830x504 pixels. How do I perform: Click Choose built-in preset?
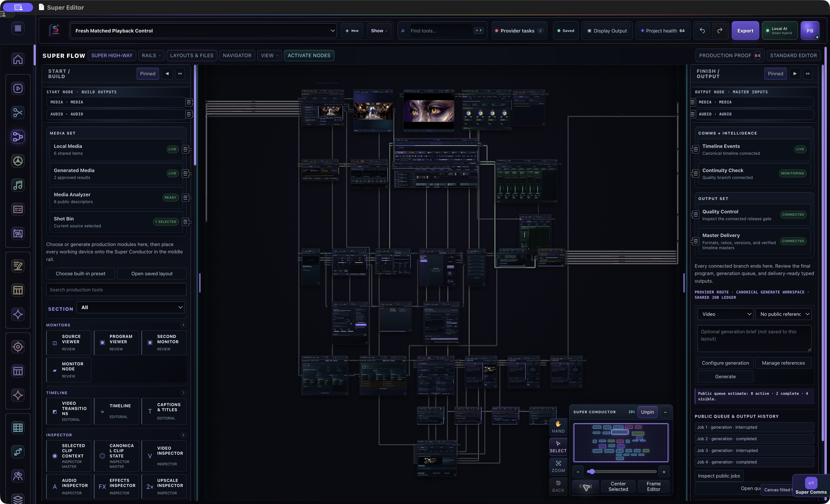click(x=80, y=274)
